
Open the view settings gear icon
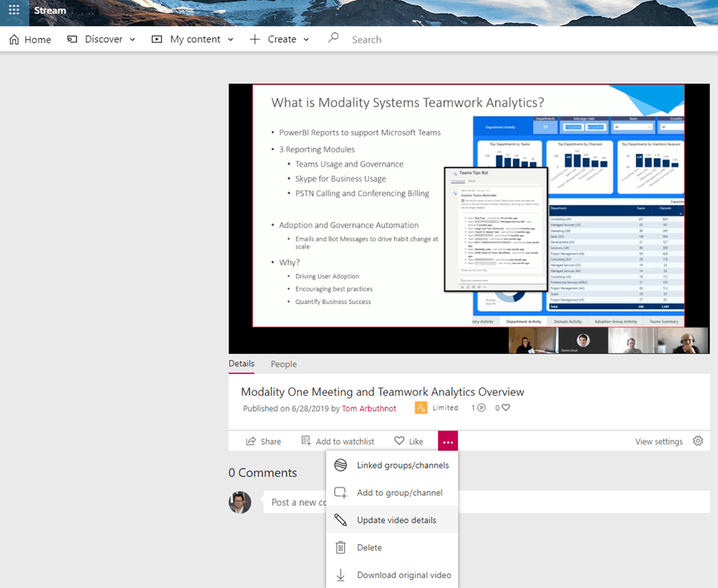click(697, 441)
